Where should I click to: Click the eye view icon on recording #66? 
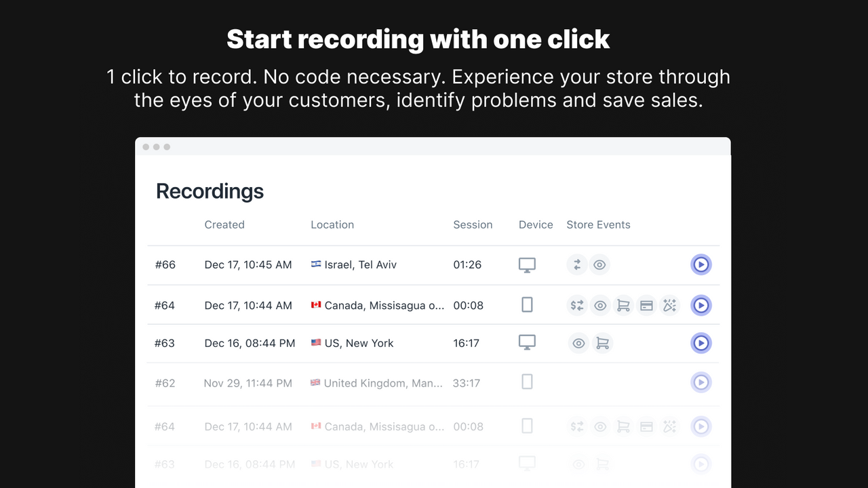click(x=599, y=264)
